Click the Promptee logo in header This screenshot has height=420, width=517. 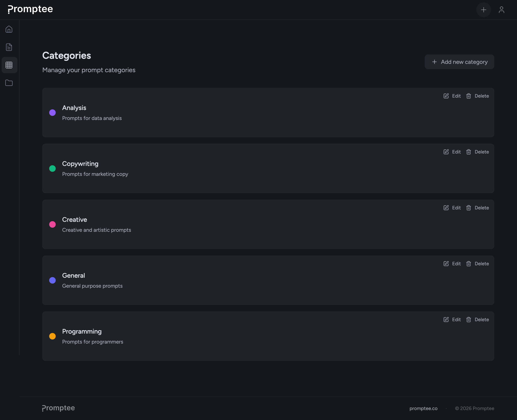click(x=30, y=9)
